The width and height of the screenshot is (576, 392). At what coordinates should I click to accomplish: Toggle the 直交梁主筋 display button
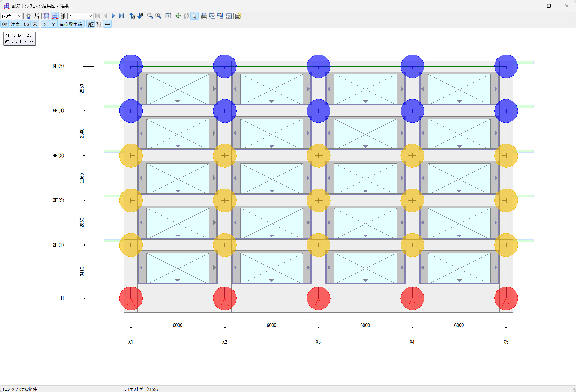[71, 24]
